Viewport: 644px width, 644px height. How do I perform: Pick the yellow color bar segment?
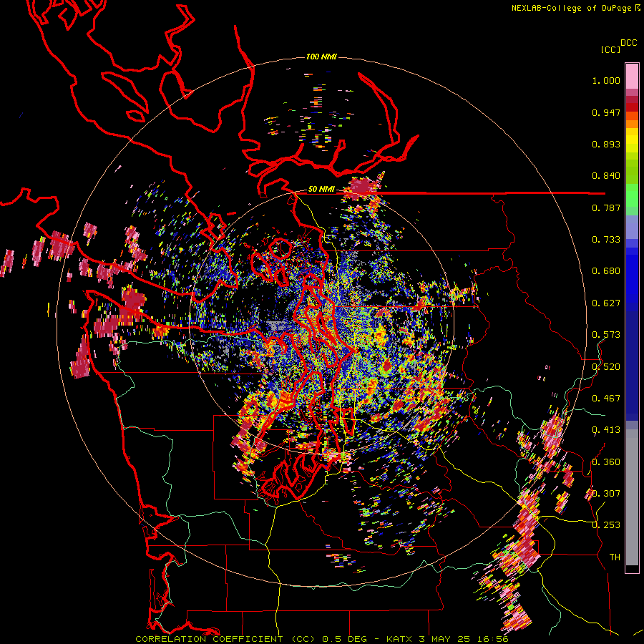coord(632,141)
